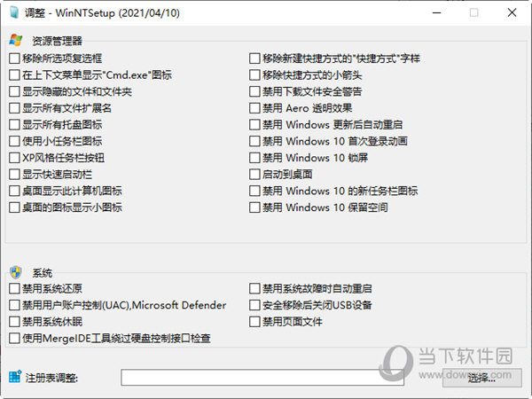Tick 显示所有托盘图标 checkbox

(x=14, y=125)
